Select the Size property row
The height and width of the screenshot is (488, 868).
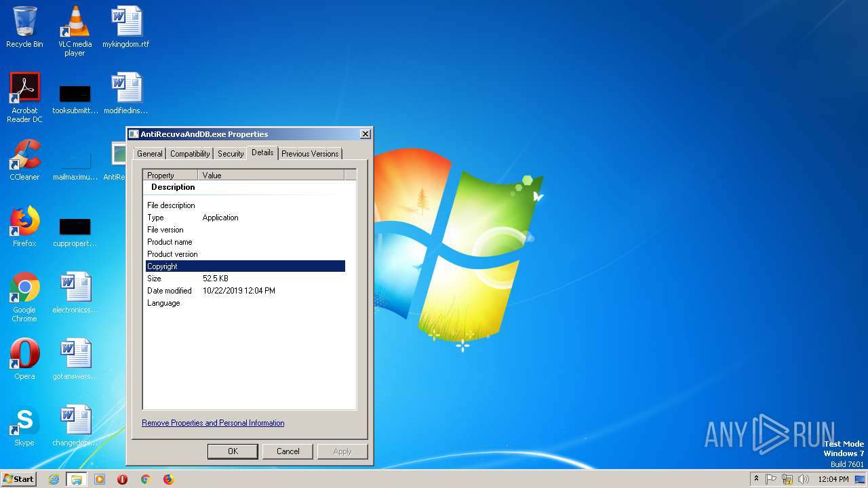coord(245,279)
